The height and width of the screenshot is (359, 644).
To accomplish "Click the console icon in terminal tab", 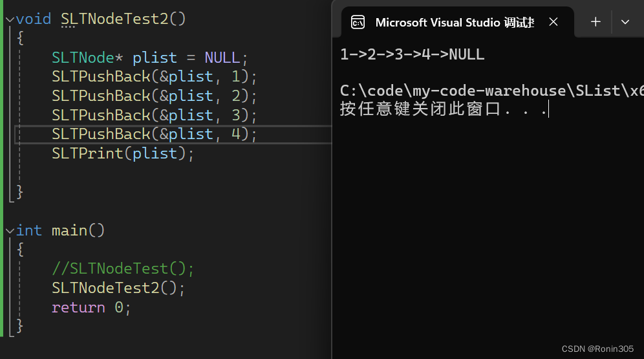I will (x=358, y=23).
